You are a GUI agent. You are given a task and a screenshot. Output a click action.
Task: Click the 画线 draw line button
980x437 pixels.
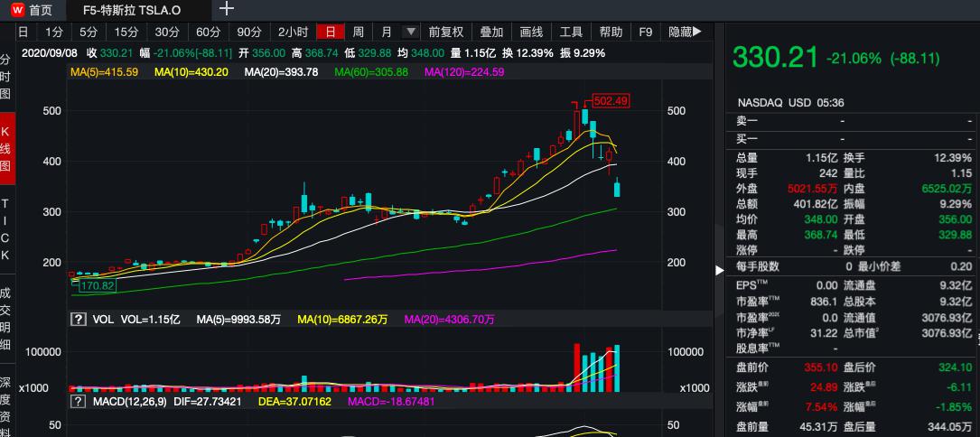532,32
